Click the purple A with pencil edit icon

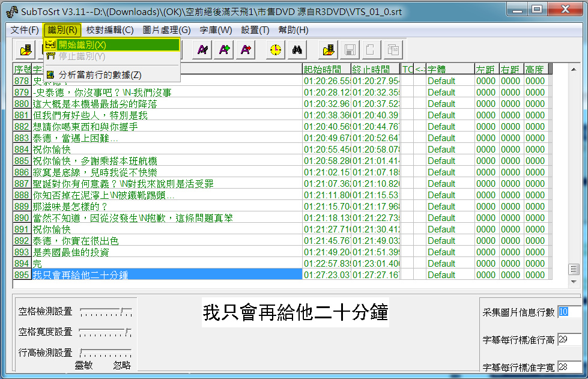tap(202, 50)
